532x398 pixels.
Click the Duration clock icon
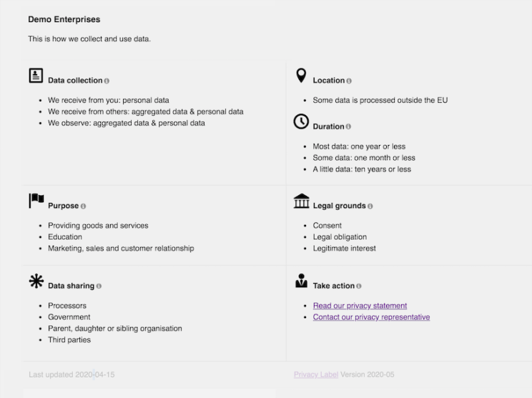click(301, 121)
